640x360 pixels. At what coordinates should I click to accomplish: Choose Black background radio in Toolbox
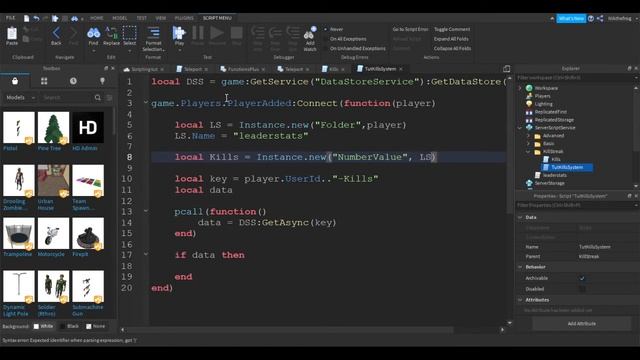coord(62,326)
